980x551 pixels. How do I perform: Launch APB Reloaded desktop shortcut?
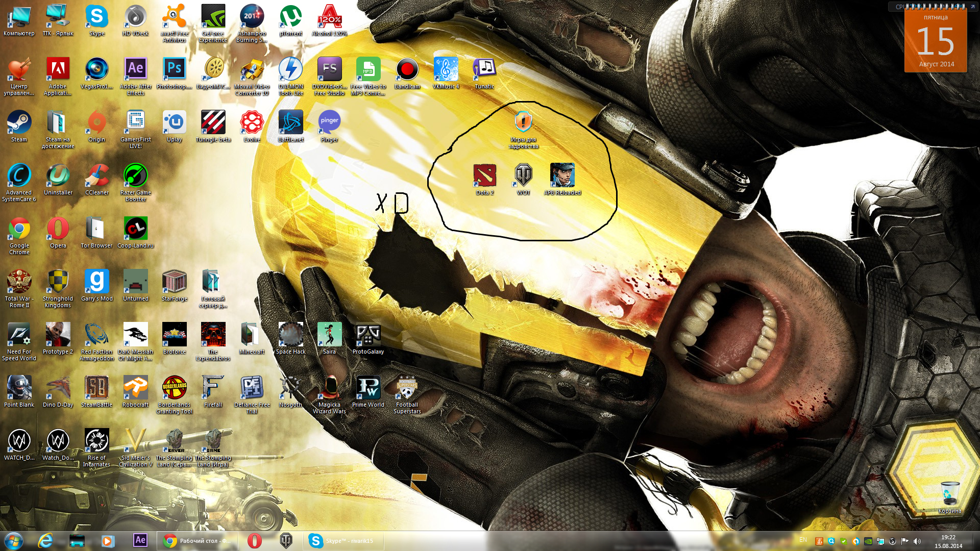[562, 179]
